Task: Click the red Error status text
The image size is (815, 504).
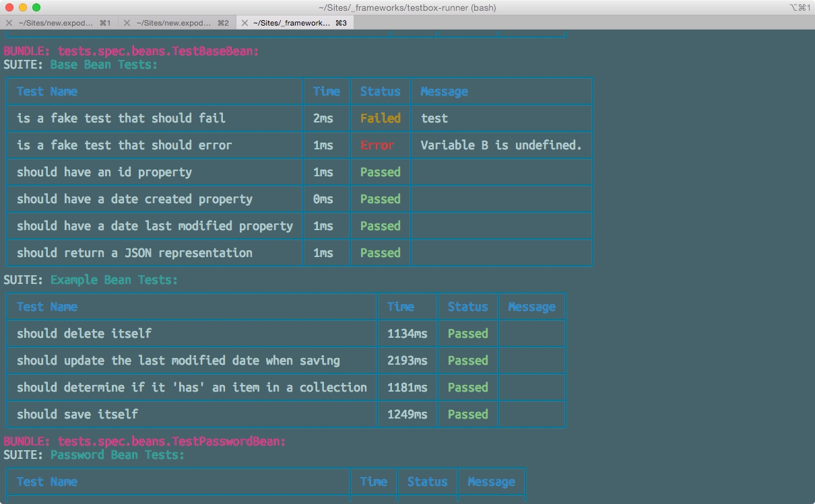Action: tap(377, 145)
